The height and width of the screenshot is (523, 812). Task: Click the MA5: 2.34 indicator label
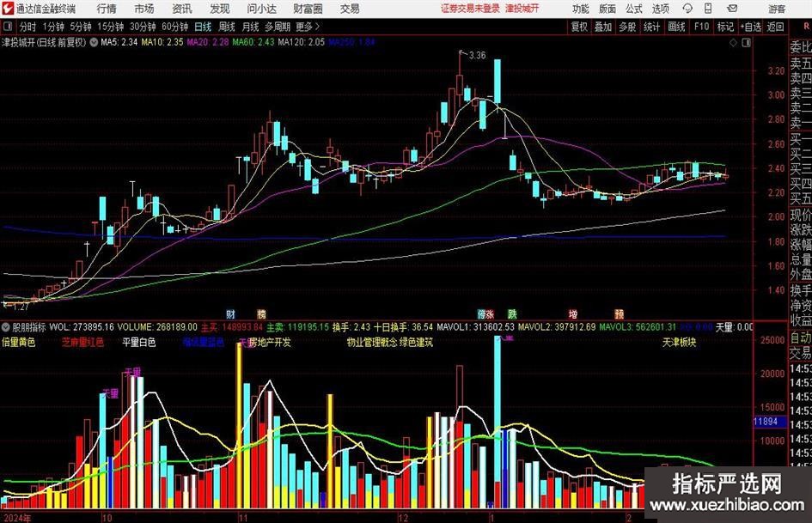point(119,42)
